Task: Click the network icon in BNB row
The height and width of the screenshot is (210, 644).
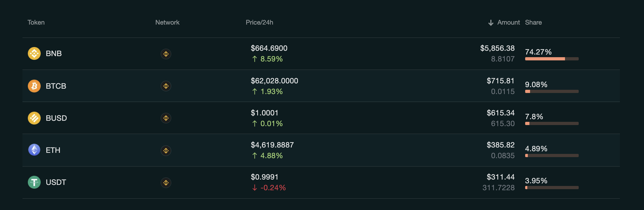Action: (x=166, y=54)
